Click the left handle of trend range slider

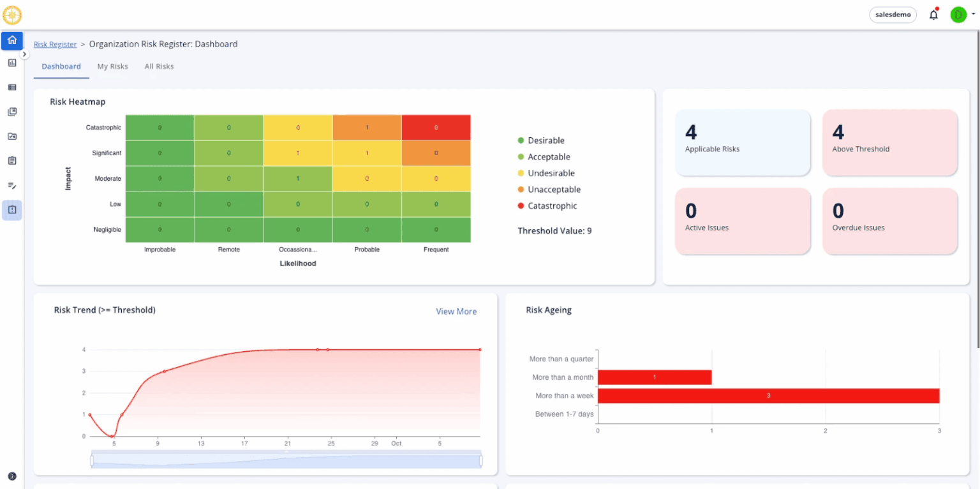click(x=92, y=460)
